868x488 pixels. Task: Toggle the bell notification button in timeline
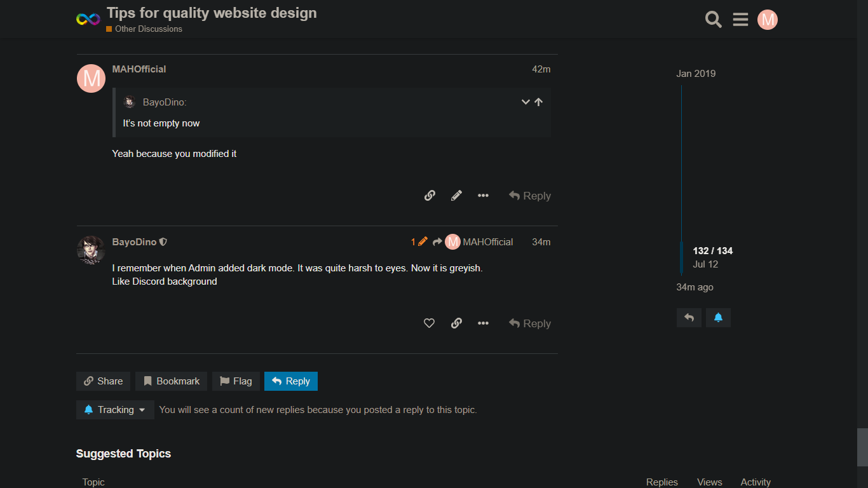[718, 318]
